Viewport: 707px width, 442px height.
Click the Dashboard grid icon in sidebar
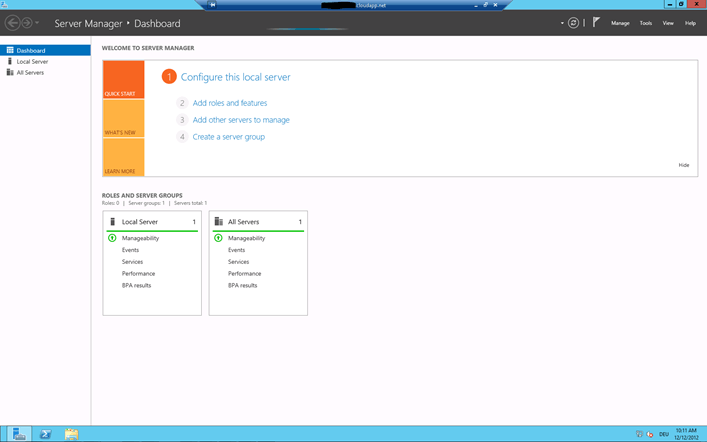[x=10, y=50]
